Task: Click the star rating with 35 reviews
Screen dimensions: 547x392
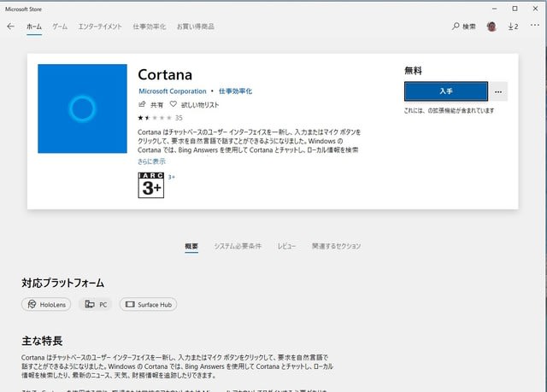Action: pos(160,118)
